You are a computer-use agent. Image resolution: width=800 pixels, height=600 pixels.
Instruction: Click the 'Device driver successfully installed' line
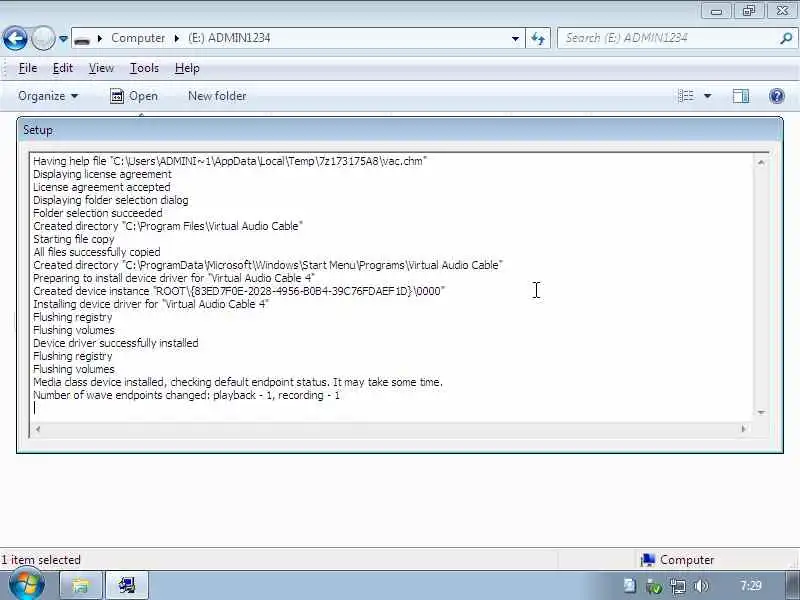point(116,343)
